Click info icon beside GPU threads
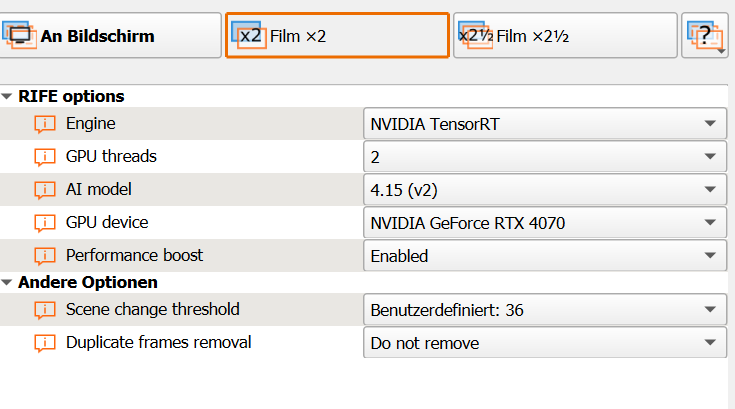The width and height of the screenshot is (735, 409). point(44,157)
